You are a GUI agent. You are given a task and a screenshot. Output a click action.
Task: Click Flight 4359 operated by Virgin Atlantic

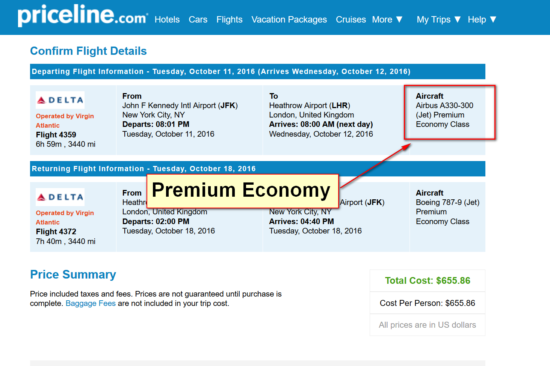[x=56, y=135]
